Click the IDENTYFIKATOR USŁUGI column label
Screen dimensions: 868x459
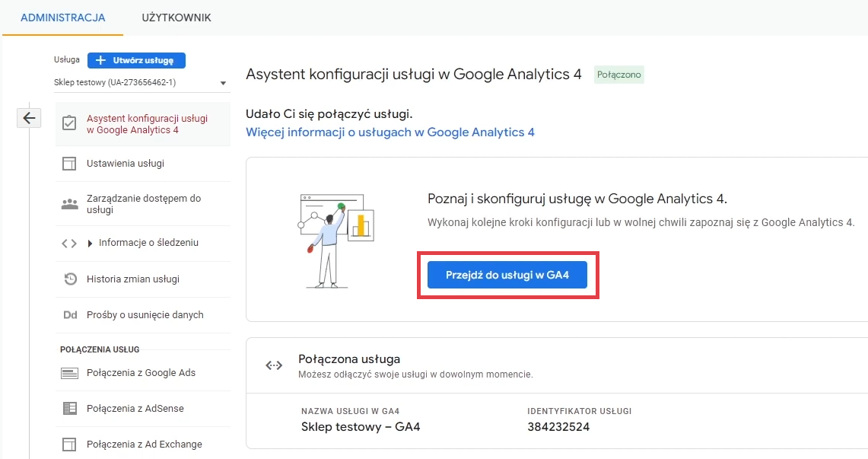[580, 411]
